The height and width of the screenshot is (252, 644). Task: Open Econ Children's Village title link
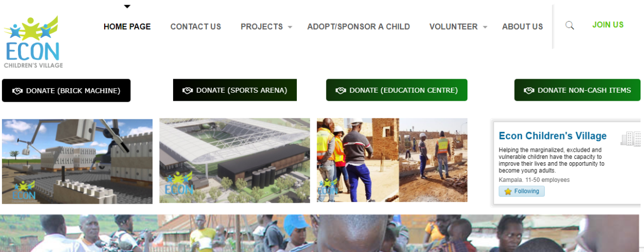pyautogui.click(x=552, y=136)
